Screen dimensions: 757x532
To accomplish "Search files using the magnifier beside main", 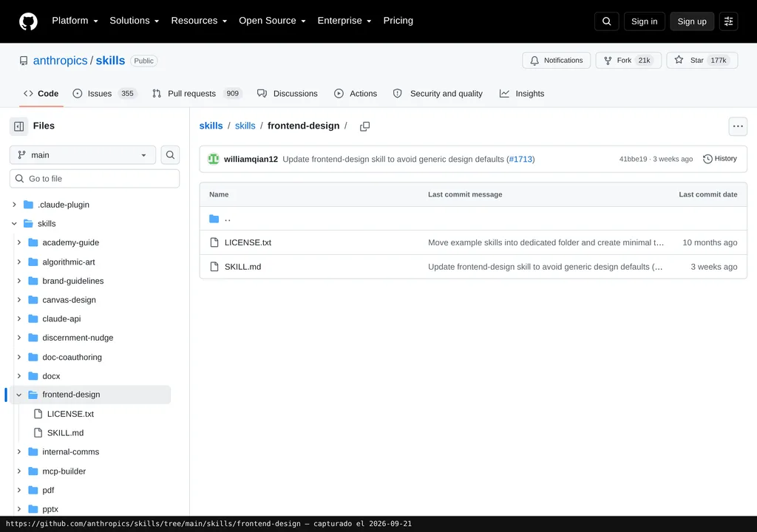I will coord(171,155).
